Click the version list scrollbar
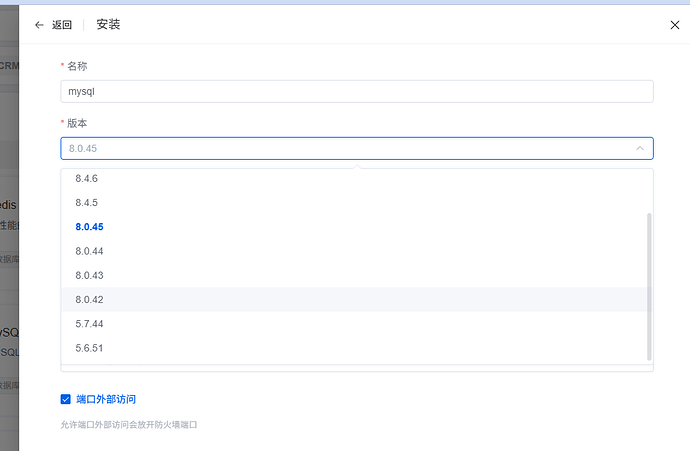690x451 pixels. pos(649,285)
